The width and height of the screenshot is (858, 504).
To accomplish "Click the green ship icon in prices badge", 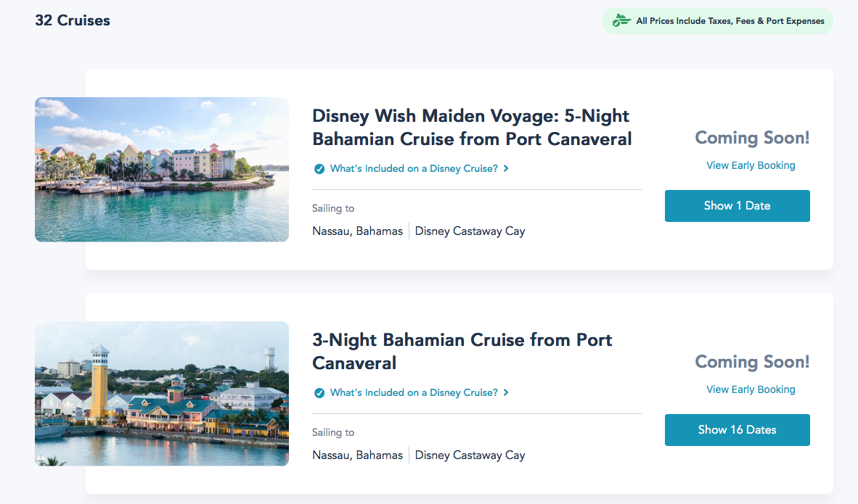I will tap(621, 21).
